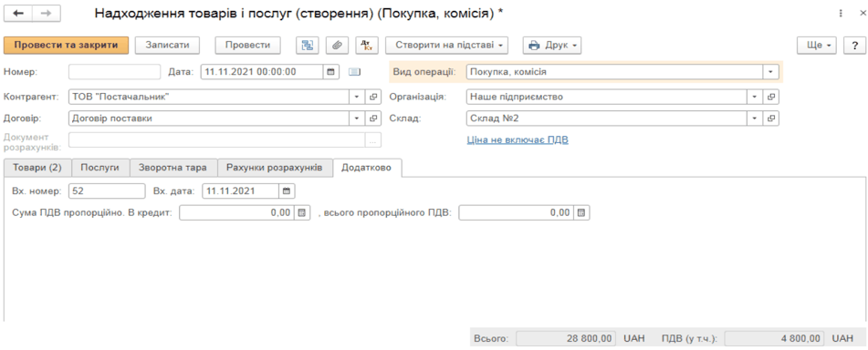Screen dimensions: 868x350
Task: Select the Додатково tab
Action: pos(367,168)
